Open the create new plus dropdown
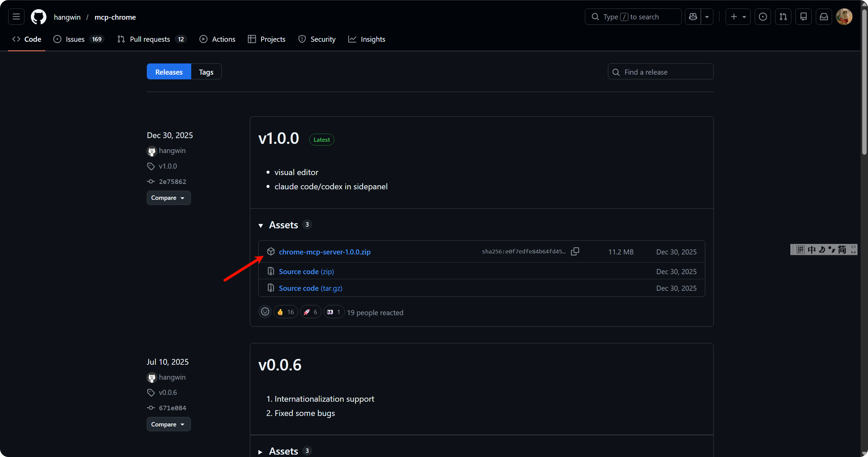This screenshot has width=868, height=457. [x=738, y=17]
